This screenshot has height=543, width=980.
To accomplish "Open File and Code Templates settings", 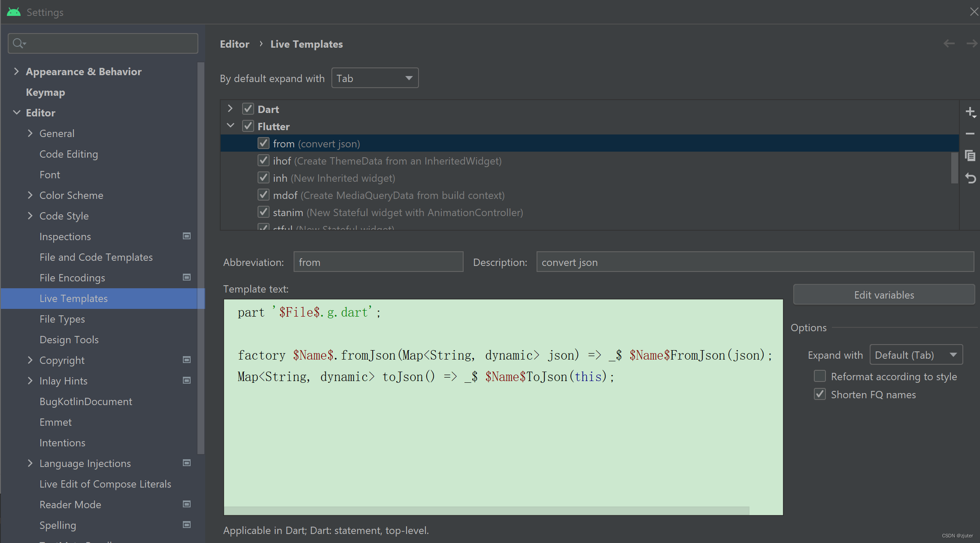I will pos(96,257).
